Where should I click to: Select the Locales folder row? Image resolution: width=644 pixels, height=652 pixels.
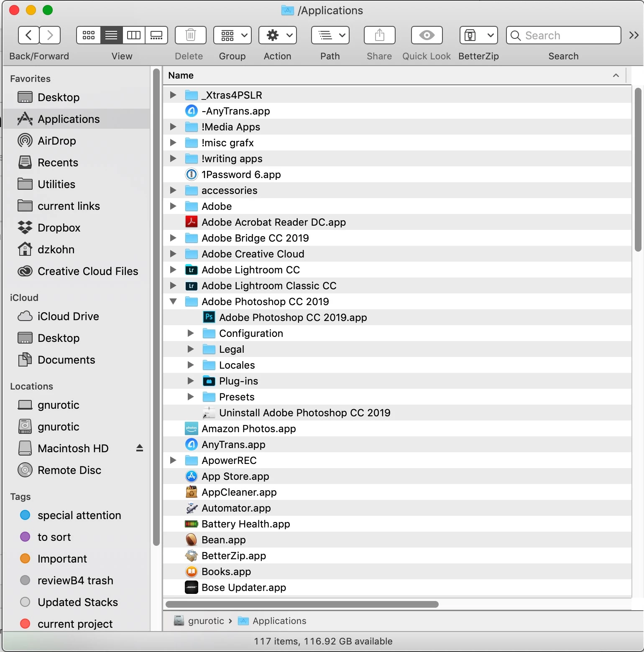pos(397,365)
